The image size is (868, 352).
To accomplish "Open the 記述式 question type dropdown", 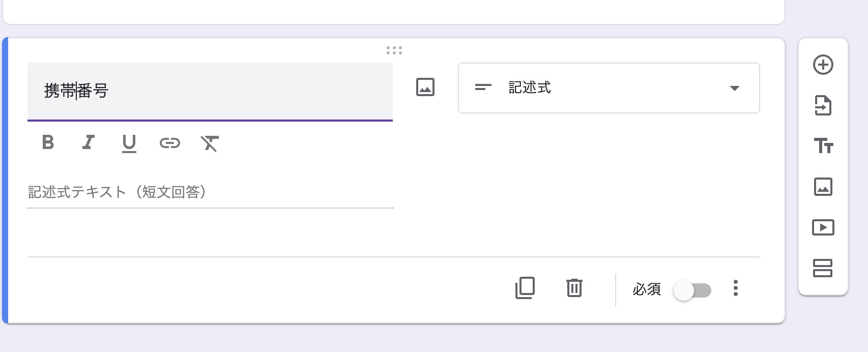I will click(609, 88).
